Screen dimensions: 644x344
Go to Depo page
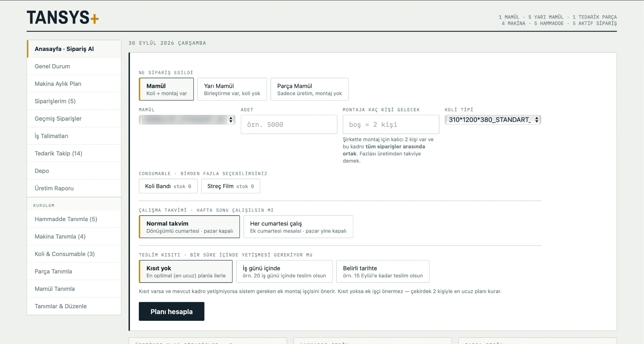tap(74, 171)
